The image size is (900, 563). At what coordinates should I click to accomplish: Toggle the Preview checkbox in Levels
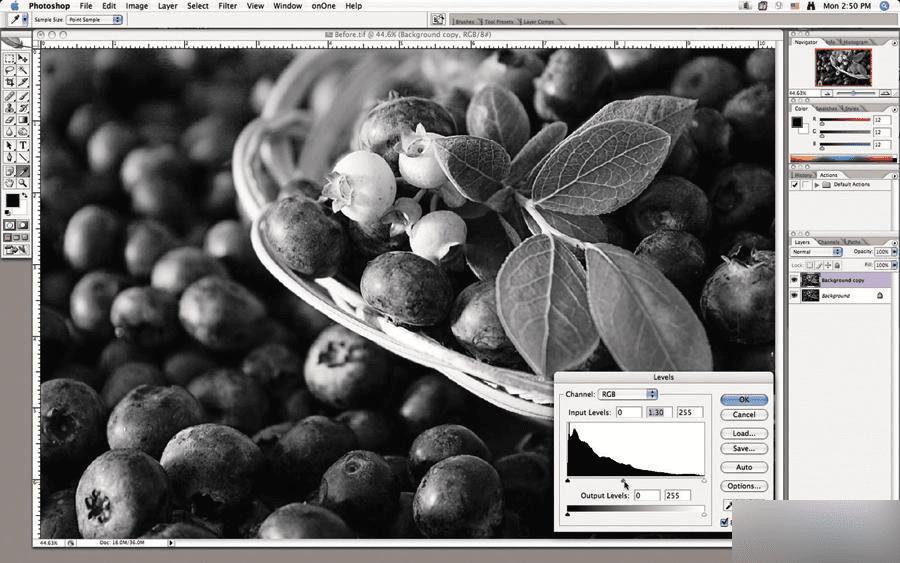tap(724, 522)
